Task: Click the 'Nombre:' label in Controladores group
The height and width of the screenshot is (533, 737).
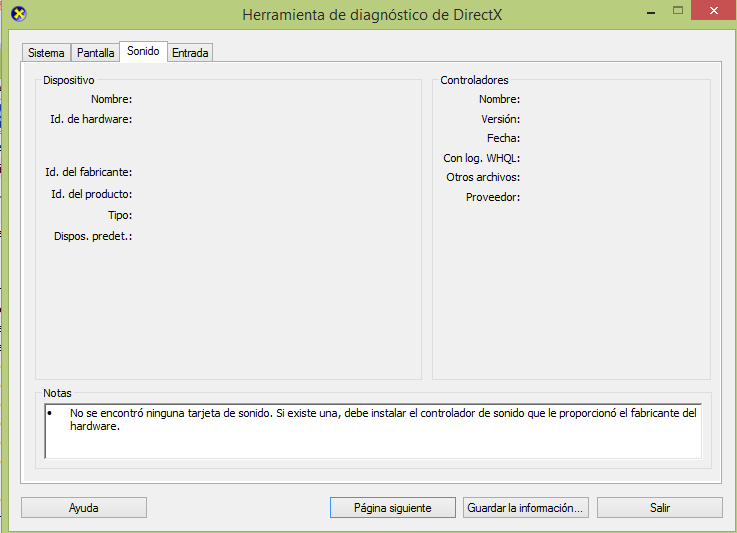Action: pos(500,99)
